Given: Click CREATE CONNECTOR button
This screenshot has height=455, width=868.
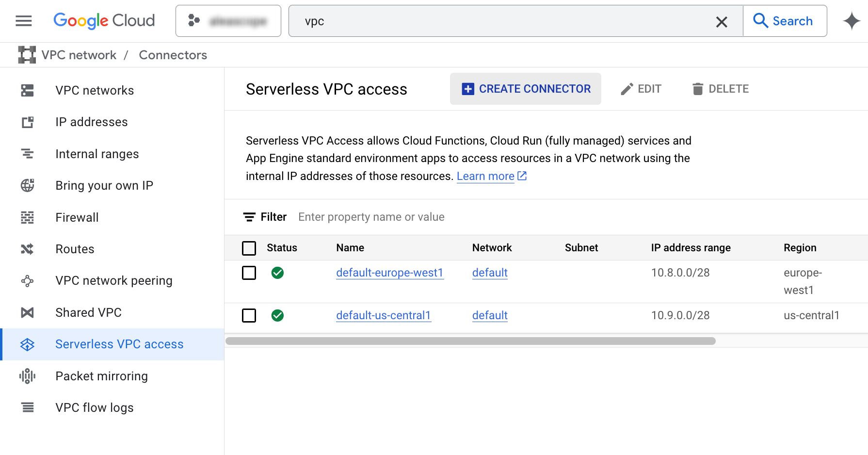Looking at the screenshot, I should 526,89.
